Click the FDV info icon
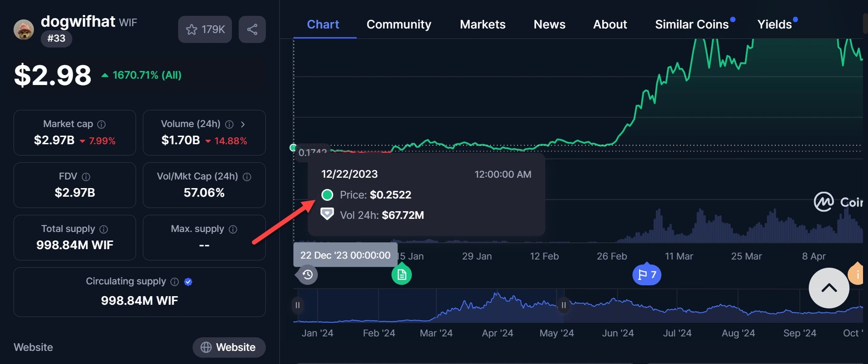The width and height of the screenshot is (868, 364). click(86, 177)
